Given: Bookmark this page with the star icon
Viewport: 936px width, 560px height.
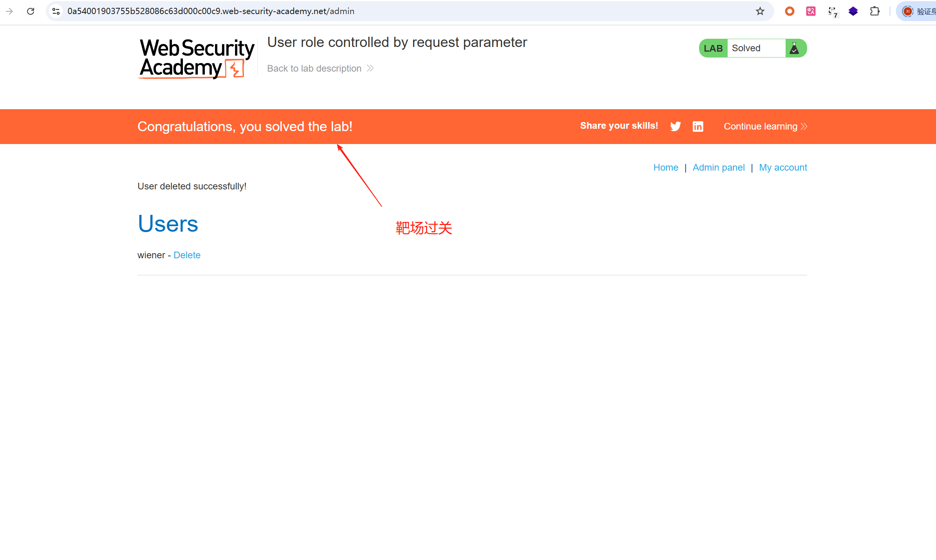Looking at the screenshot, I should coord(760,11).
